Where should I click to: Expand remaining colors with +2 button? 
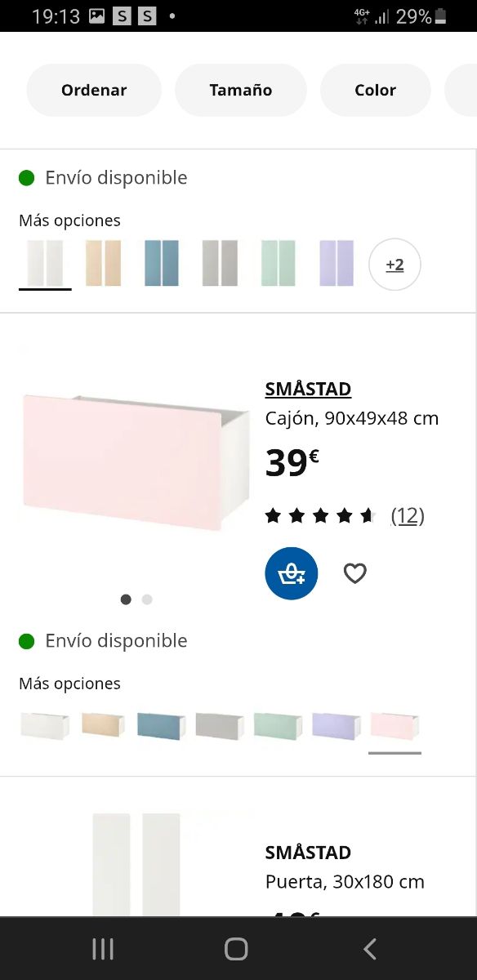[x=394, y=264]
